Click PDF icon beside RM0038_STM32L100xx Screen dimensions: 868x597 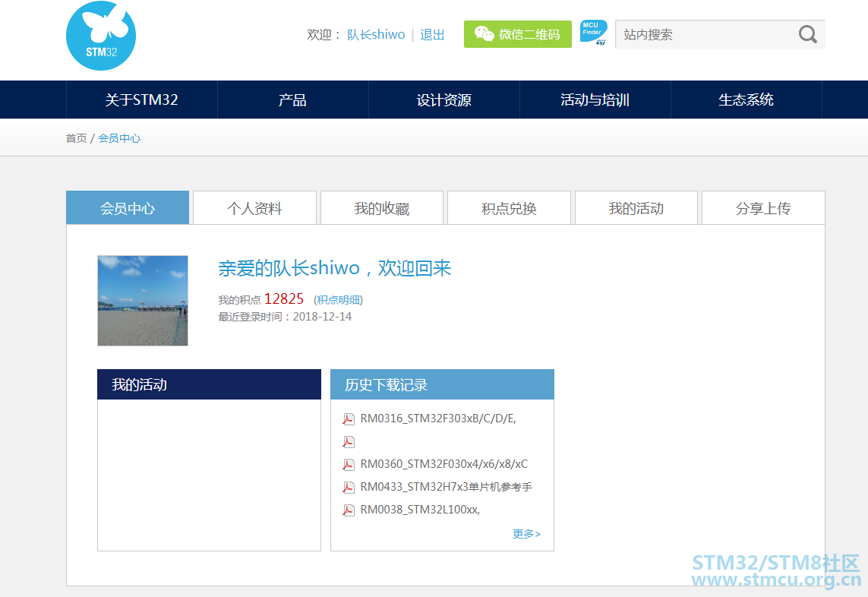(x=349, y=510)
